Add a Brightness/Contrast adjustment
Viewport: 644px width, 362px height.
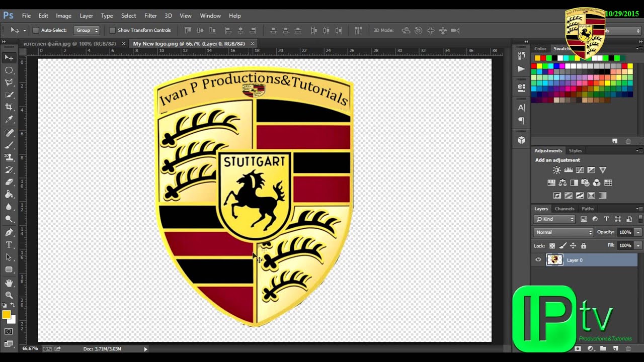556,170
